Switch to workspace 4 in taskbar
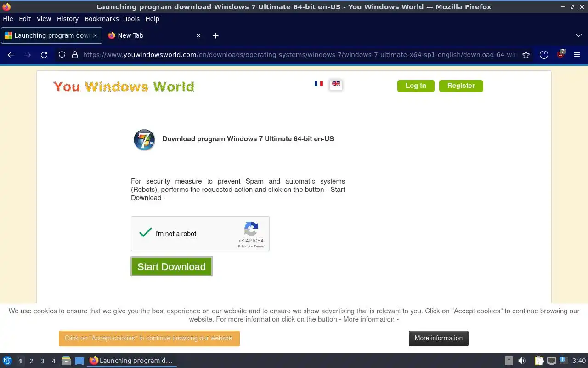 [x=53, y=361]
